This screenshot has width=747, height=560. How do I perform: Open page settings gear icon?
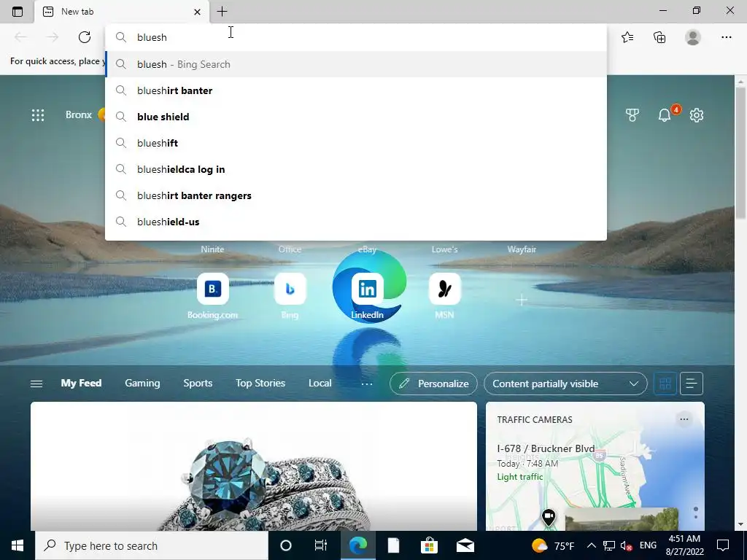[x=697, y=115]
